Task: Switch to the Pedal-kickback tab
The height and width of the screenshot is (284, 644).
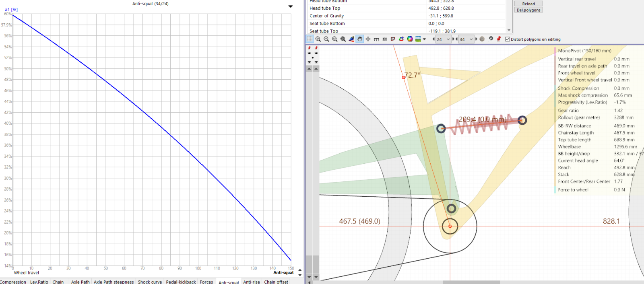Action: click(x=181, y=282)
